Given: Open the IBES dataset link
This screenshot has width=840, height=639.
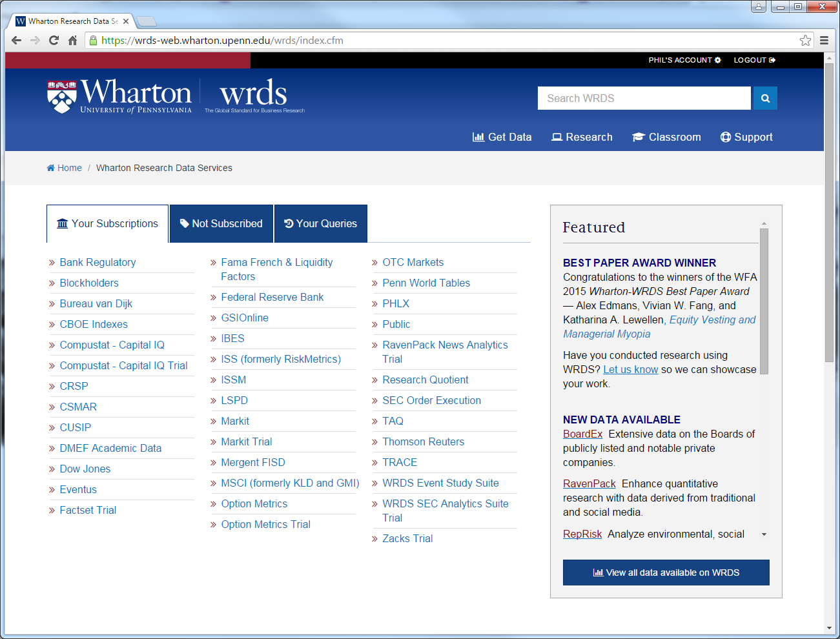Looking at the screenshot, I should 232,338.
